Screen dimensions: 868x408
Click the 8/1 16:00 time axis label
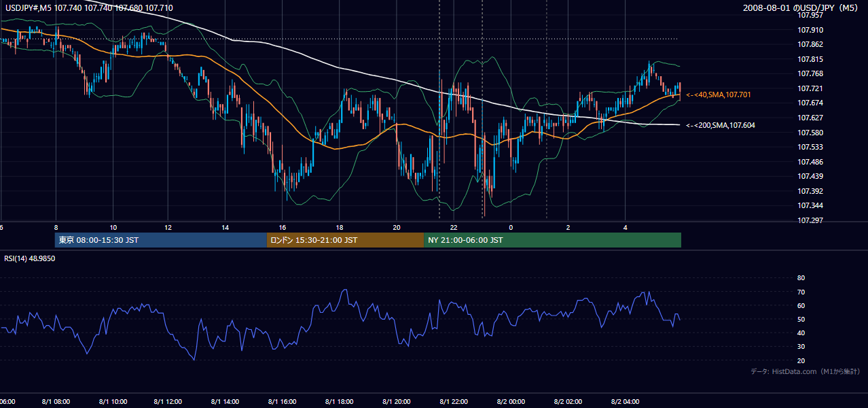[x=282, y=402]
